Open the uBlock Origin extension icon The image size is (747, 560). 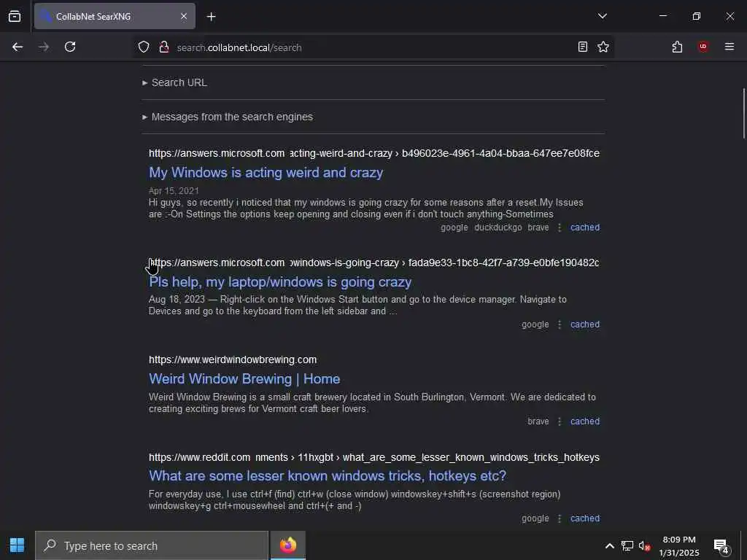point(703,47)
